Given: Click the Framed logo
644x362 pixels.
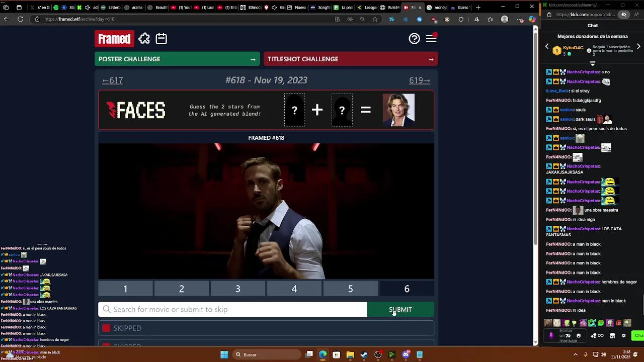Looking at the screenshot, I should [x=114, y=39].
